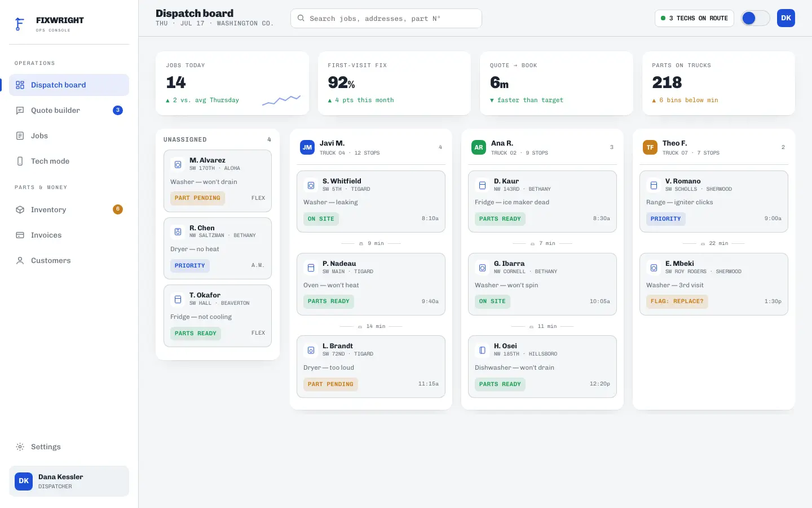Click the washer icon on E. Mbeki card
The height and width of the screenshot is (508, 812).
pos(654,268)
